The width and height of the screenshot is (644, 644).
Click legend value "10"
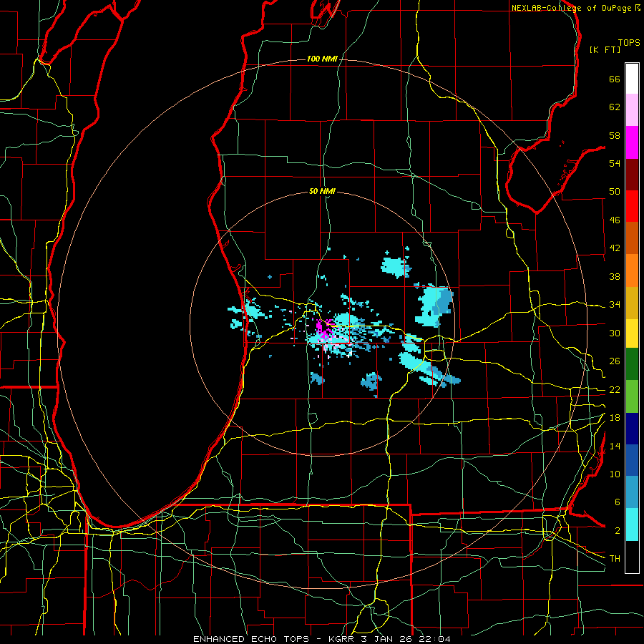615,474
